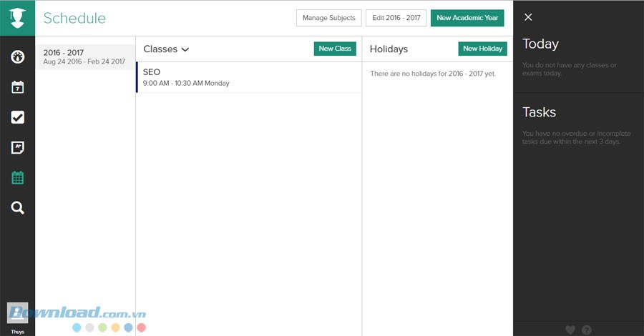Click Edit 2016 - 2017 button
This screenshot has height=336, width=644.
point(396,18)
